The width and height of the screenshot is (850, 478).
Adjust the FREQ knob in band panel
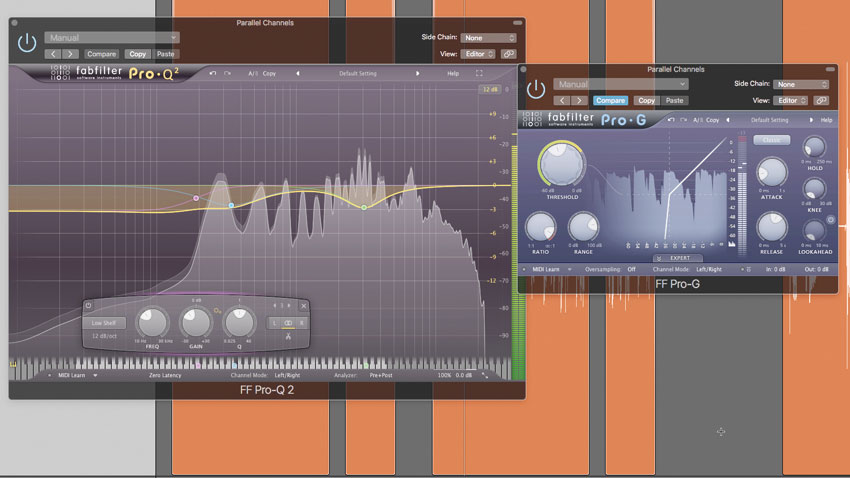(x=152, y=323)
